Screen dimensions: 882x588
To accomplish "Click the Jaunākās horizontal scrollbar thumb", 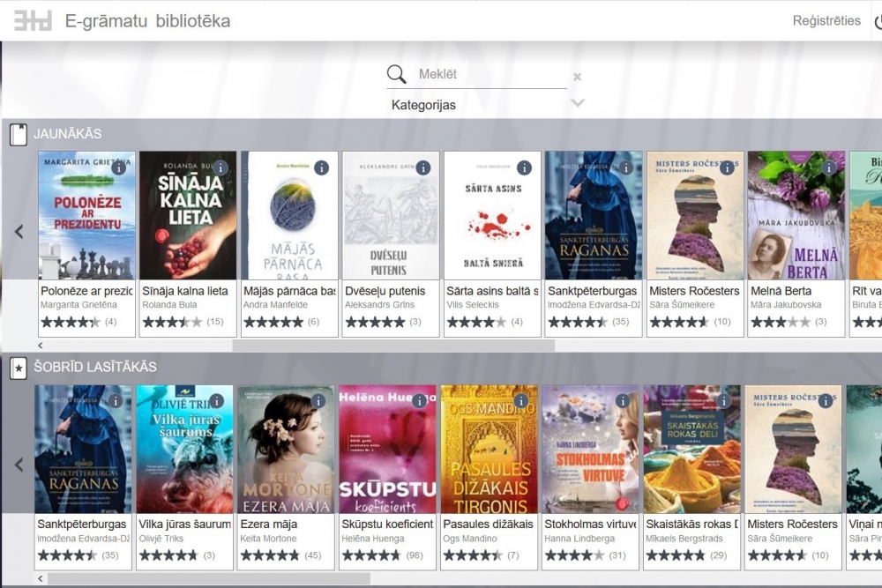I will coord(393,346).
